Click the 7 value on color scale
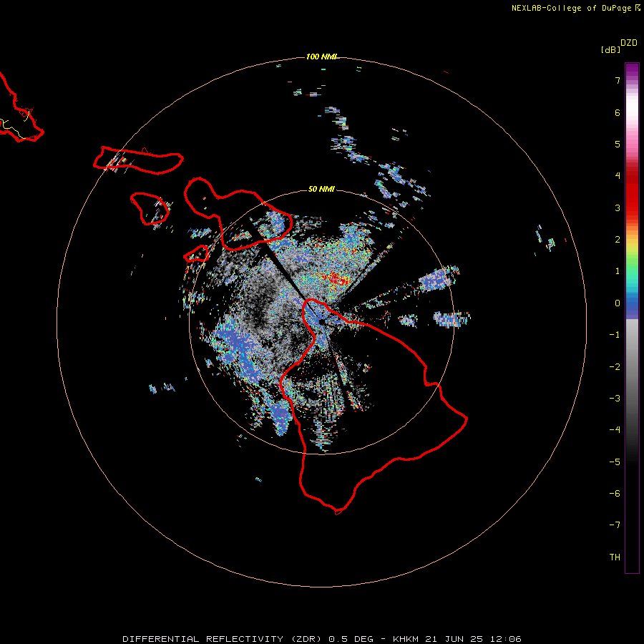644x644 pixels. [618, 80]
